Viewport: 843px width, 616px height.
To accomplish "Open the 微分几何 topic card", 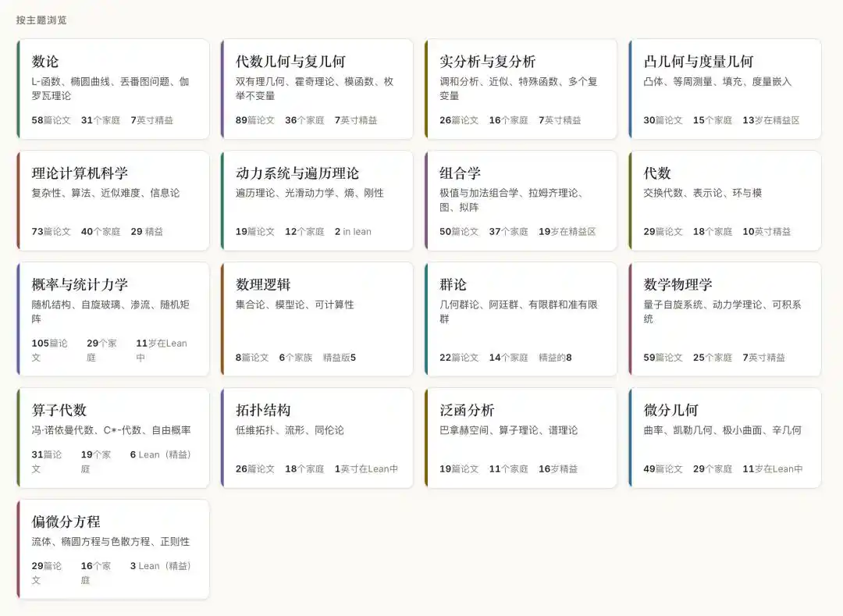I will [x=725, y=437].
